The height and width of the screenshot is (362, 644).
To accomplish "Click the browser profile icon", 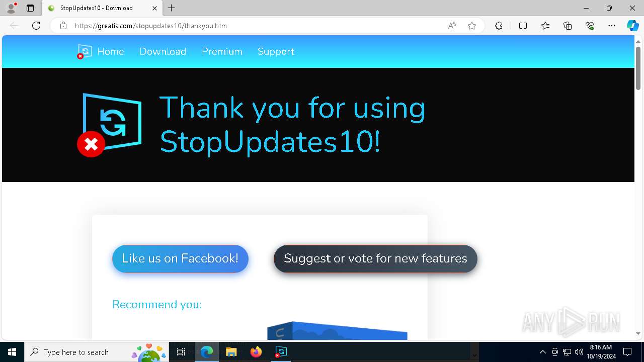I will point(11,8).
